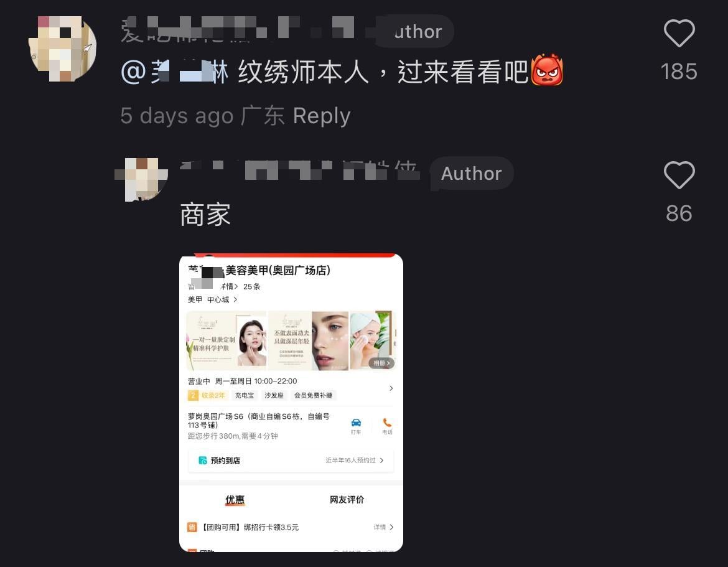Open the attached shop screenshot image
This screenshot has height=567, width=728.
291,403
